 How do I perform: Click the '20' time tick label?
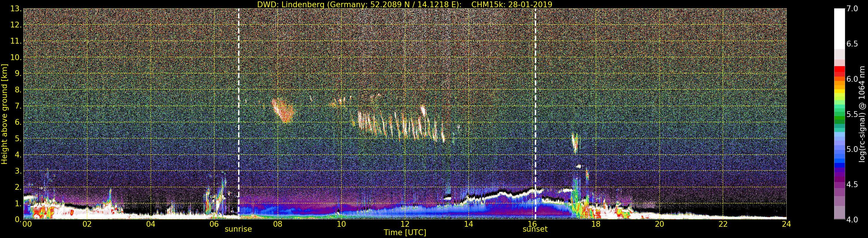(659, 224)
